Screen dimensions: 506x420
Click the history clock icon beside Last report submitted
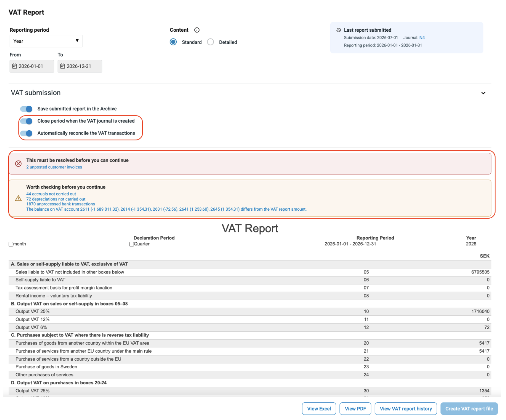(x=339, y=30)
